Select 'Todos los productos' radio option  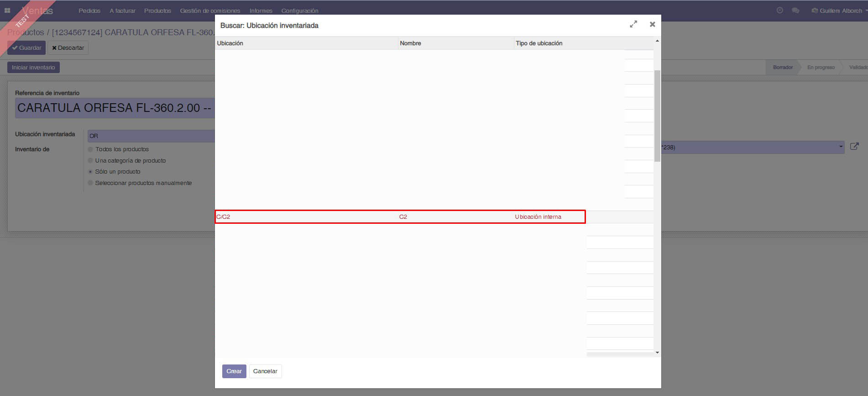coord(90,149)
